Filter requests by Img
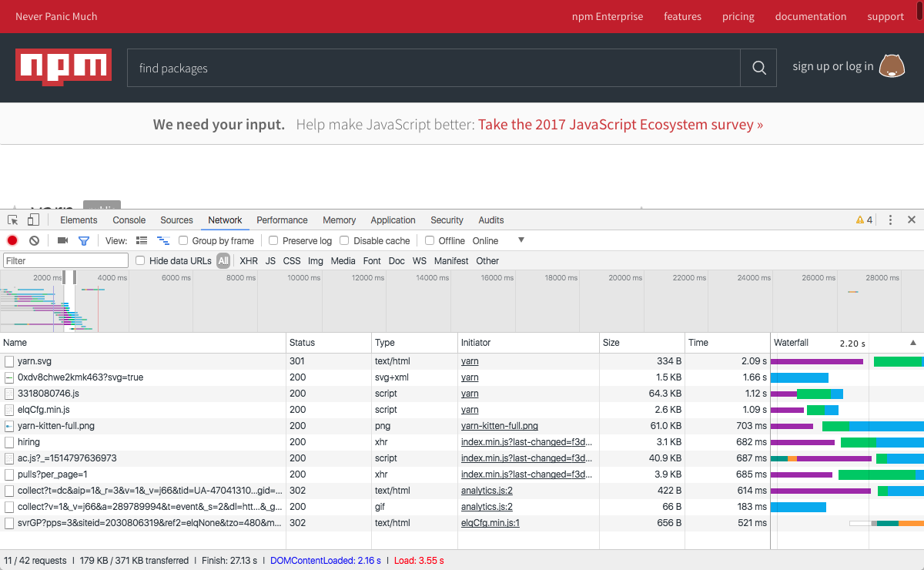Screen dimensions: 924x570 pyautogui.click(x=316, y=261)
